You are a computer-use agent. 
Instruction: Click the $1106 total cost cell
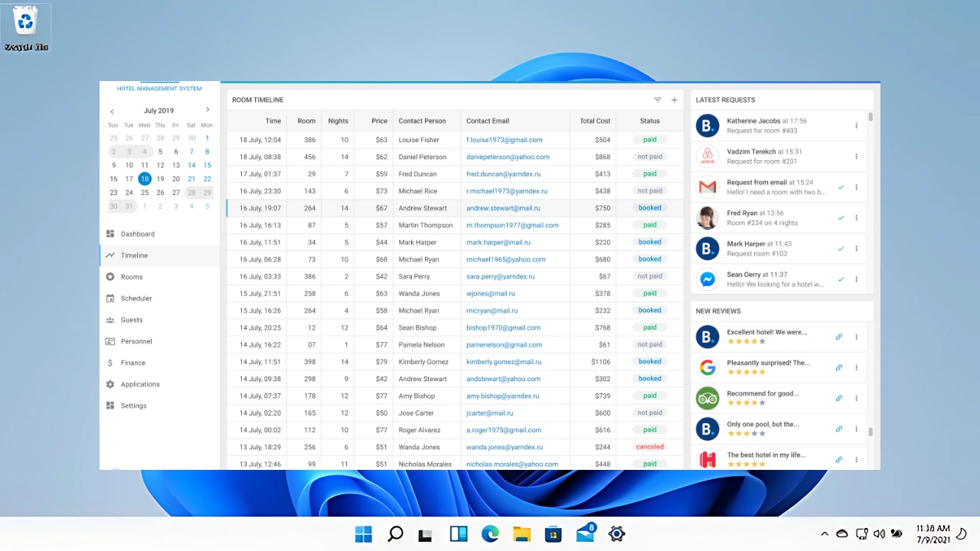point(601,362)
